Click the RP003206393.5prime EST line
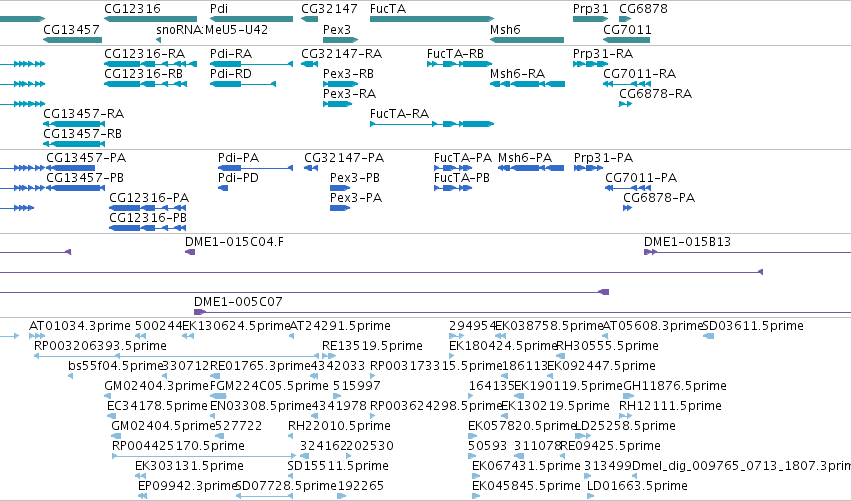 point(176,357)
